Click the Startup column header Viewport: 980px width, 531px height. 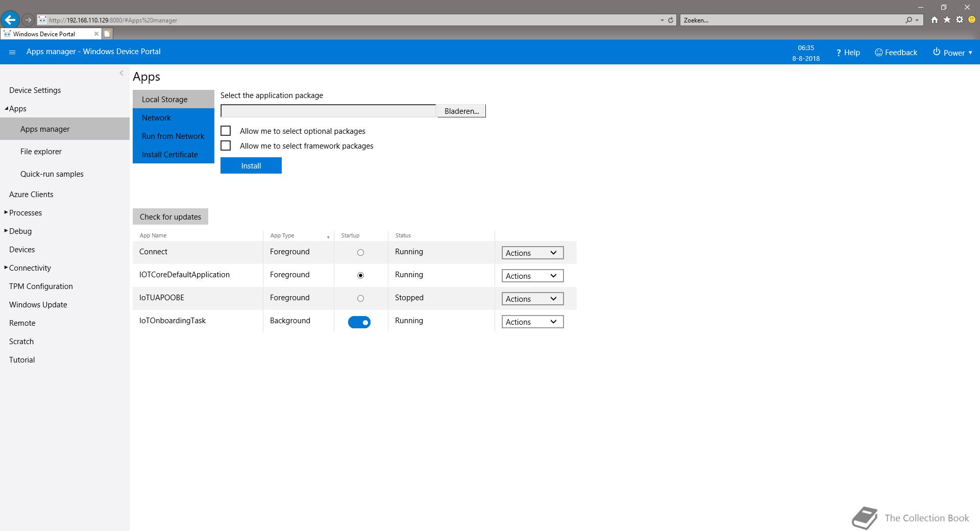point(350,235)
